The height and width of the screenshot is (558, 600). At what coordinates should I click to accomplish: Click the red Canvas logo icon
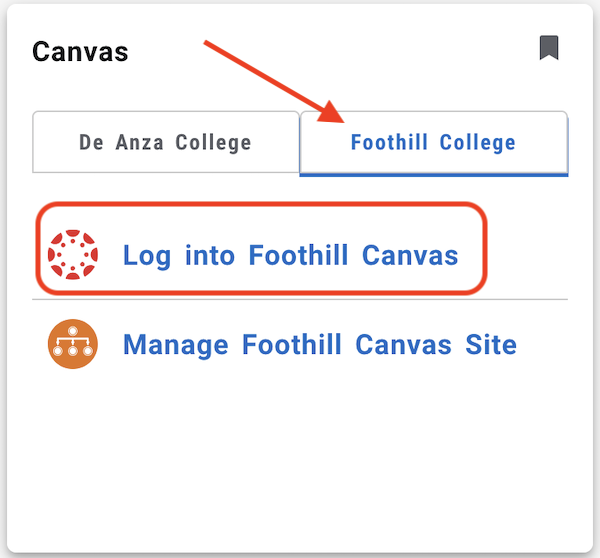coord(73,254)
